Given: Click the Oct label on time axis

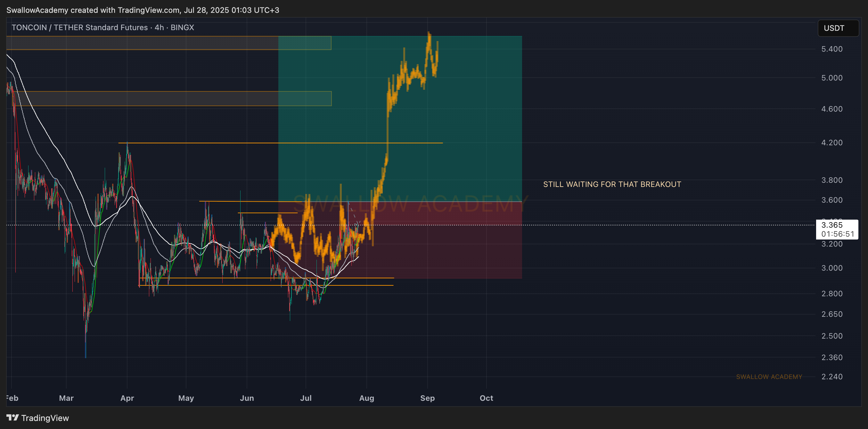Looking at the screenshot, I should click(486, 398).
